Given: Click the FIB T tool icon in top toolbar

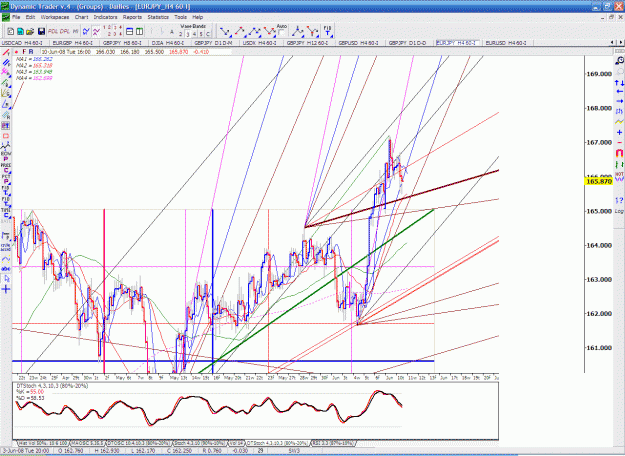Looking at the screenshot, I should click(327, 31).
